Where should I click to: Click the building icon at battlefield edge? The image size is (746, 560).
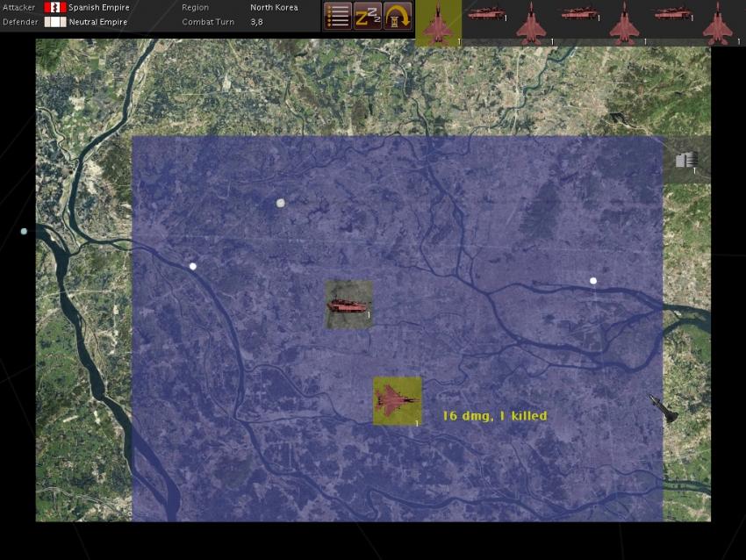point(685,160)
